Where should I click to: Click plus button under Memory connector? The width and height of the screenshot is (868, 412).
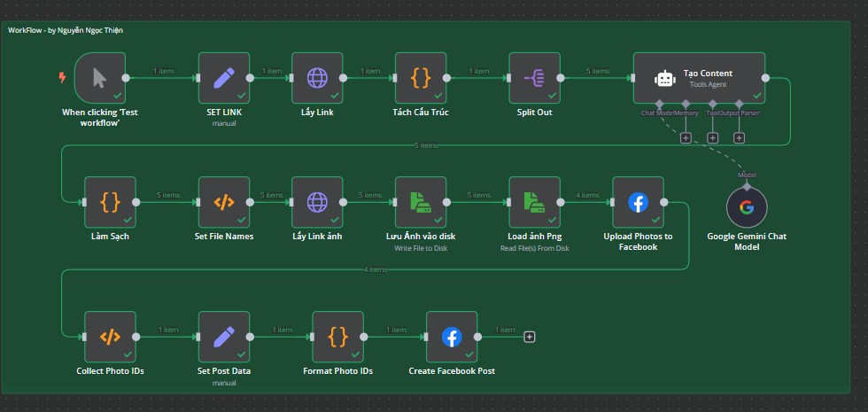click(686, 137)
